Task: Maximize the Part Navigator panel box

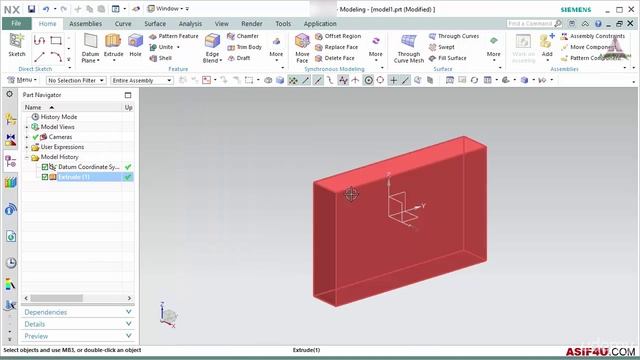Action: click(128, 95)
